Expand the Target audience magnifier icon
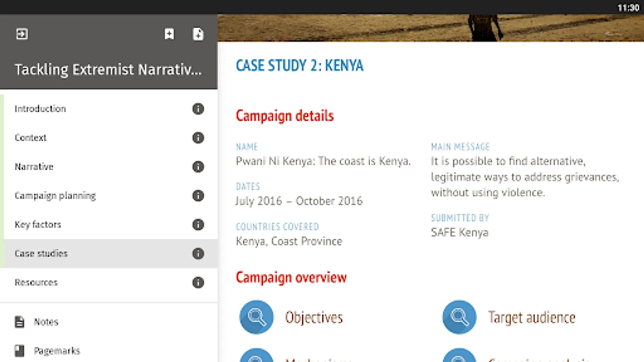Viewport: 644px width, 362px height. (x=459, y=317)
